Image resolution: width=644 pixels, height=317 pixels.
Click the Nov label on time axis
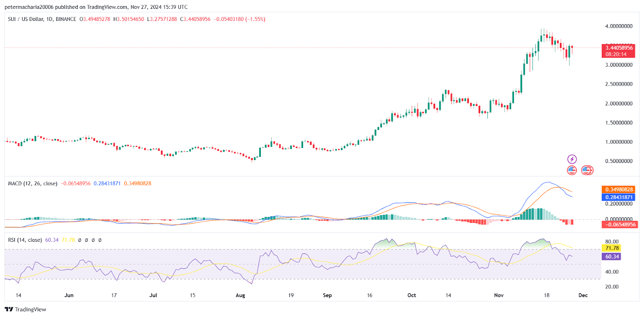499,295
